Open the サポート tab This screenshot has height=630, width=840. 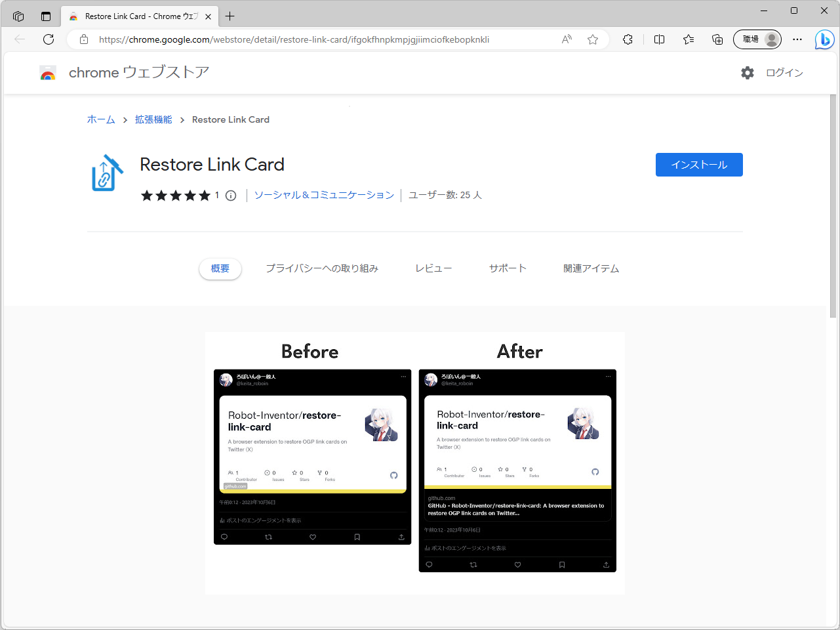(x=507, y=268)
